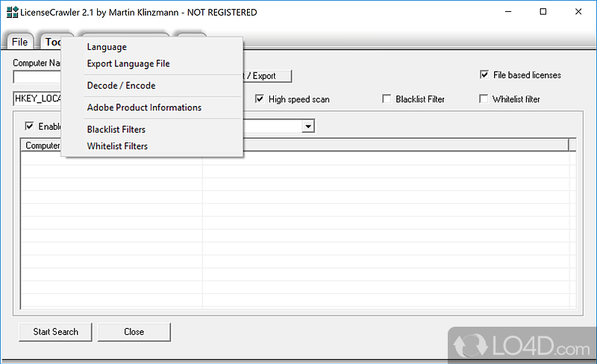Viewport: 597px width, 364px height.
Task: Open Whitelist Filters from the menu
Action: point(117,146)
